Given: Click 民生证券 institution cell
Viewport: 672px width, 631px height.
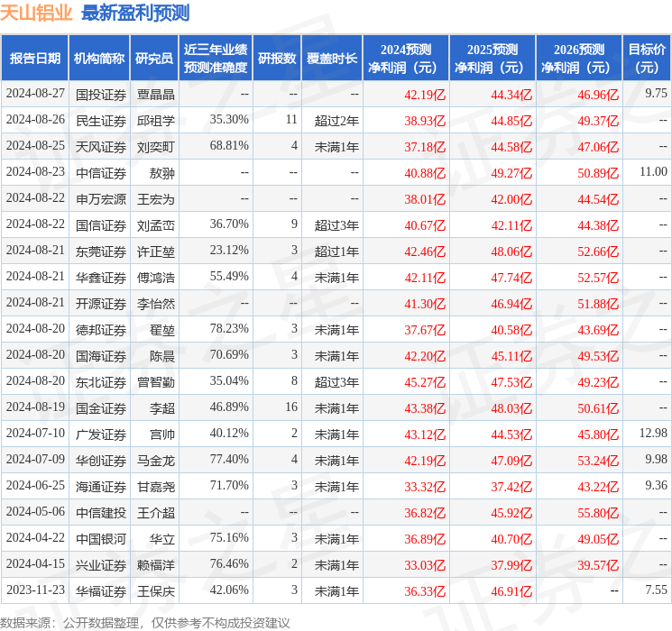Looking at the screenshot, I should (x=101, y=121).
